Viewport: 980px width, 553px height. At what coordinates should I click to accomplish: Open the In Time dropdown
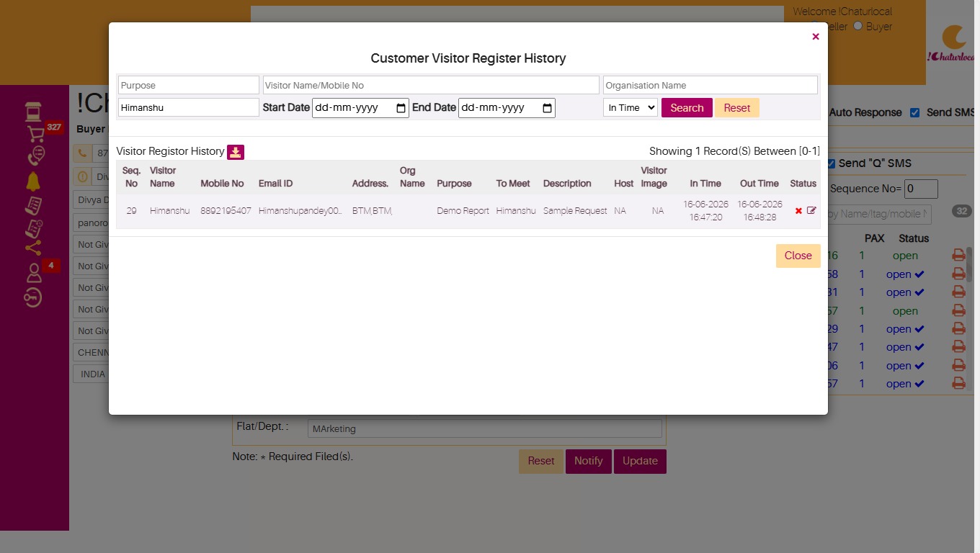[631, 108]
